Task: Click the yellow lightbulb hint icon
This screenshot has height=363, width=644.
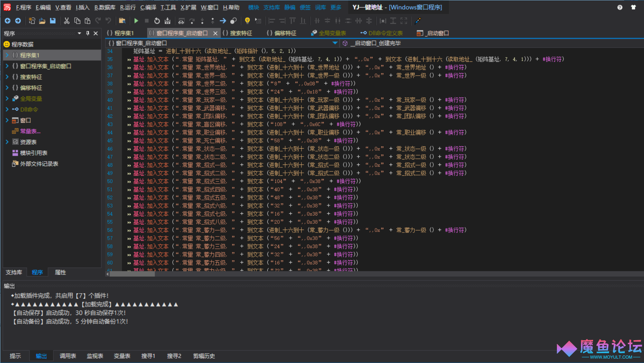Action: click(247, 21)
